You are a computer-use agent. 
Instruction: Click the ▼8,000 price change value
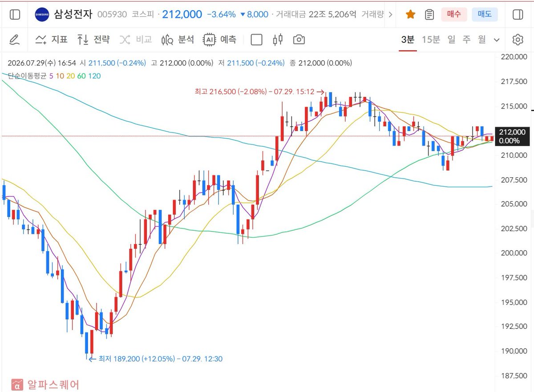254,15
